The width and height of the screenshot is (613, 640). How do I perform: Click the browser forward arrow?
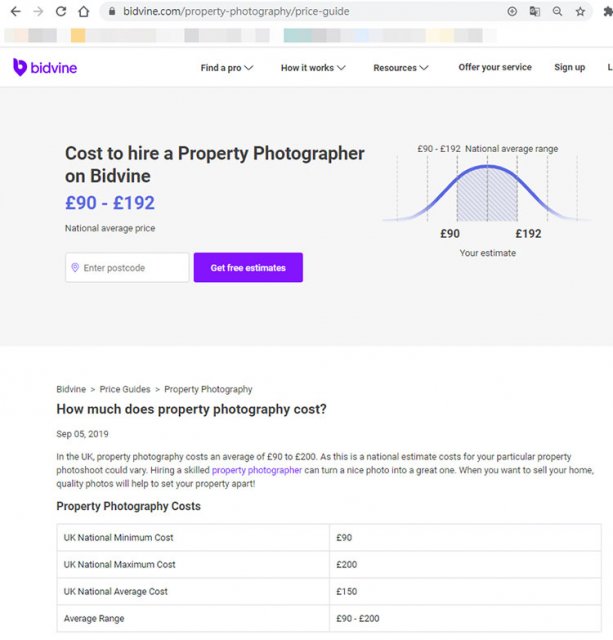click(38, 11)
